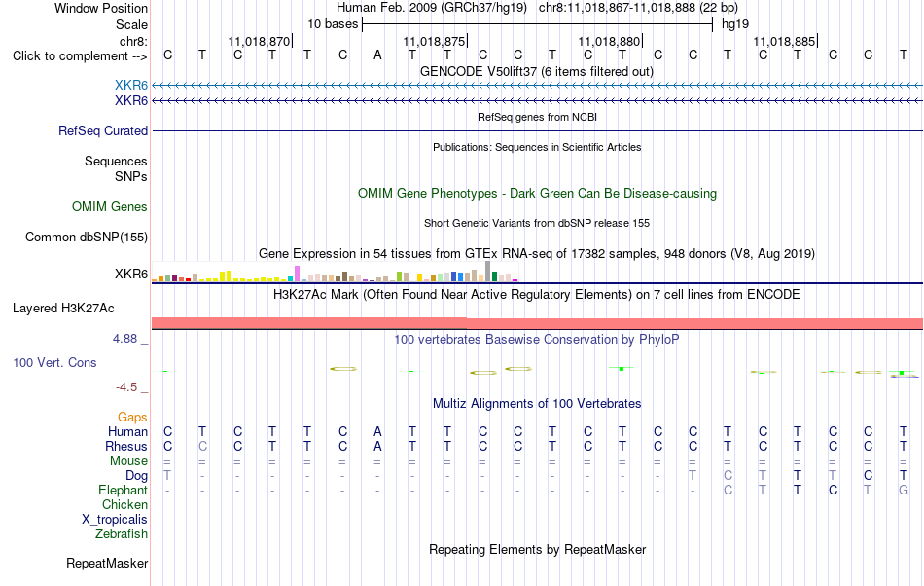This screenshot has width=924, height=586.
Task: Click the Human species label
Action: (127, 431)
